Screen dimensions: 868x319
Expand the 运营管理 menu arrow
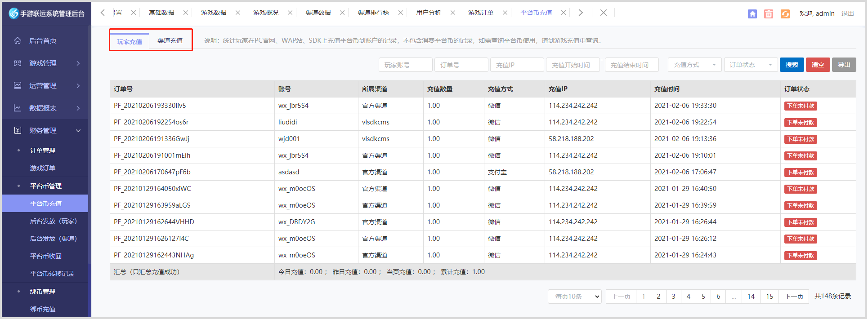(x=78, y=85)
